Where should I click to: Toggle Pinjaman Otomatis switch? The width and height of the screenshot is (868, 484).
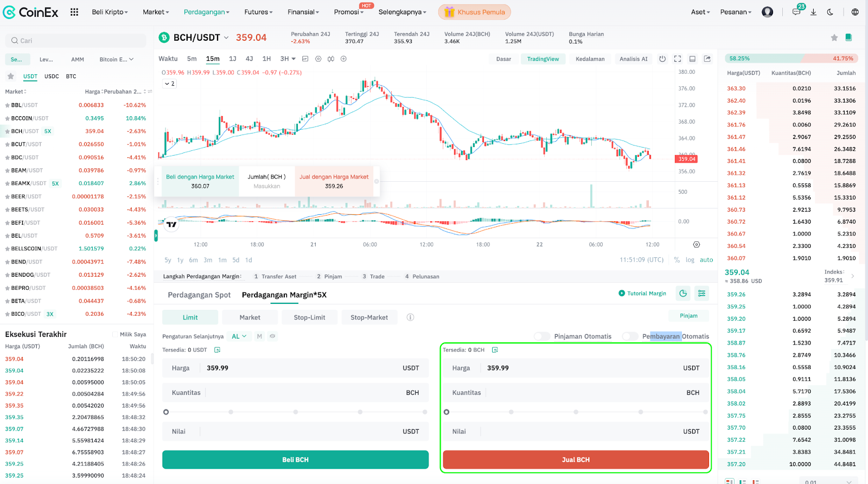541,336
